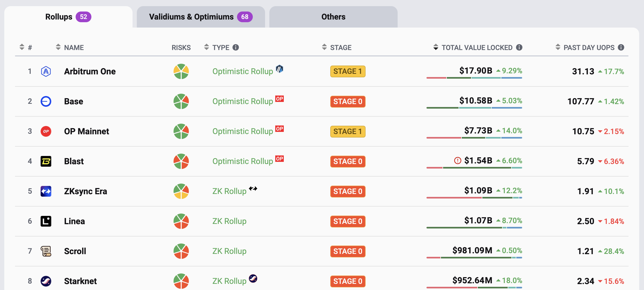
Task: Click Arbitrum One $17.90B TVL value
Action: coord(476,71)
